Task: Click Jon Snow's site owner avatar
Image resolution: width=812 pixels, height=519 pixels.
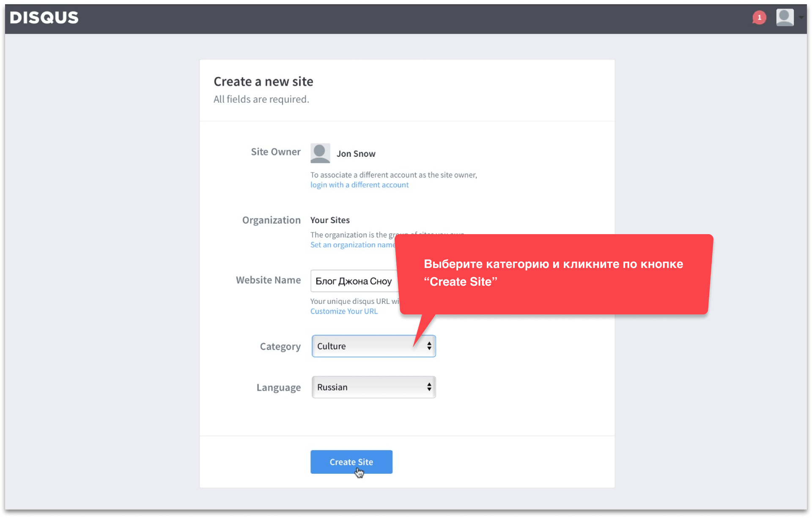Action: tap(320, 153)
